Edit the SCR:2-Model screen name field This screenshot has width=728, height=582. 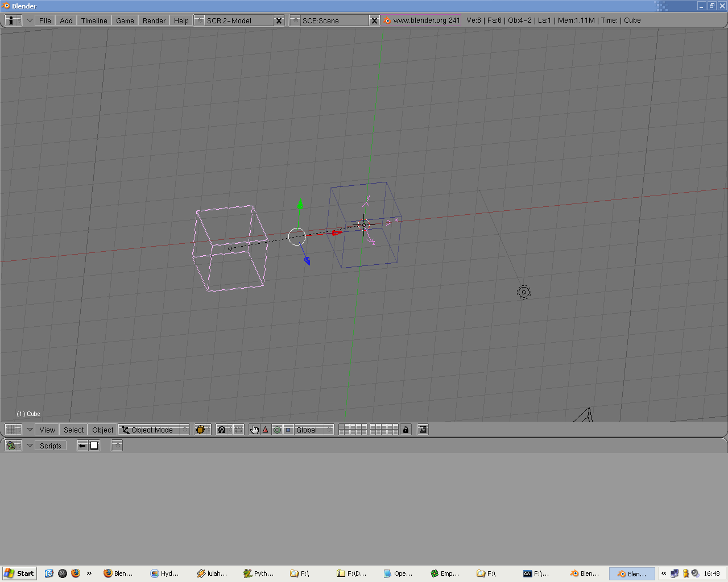(239, 20)
